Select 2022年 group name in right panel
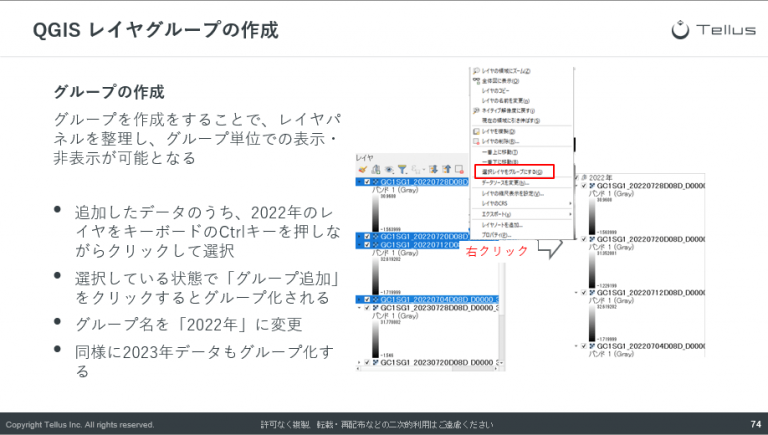The width and height of the screenshot is (768, 435). click(600, 177)
